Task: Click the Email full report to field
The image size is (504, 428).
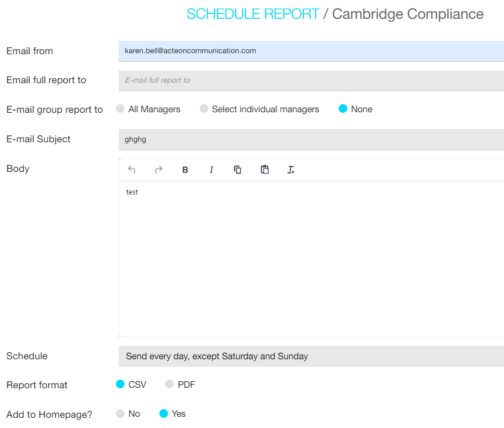Action: coord(311,81)
